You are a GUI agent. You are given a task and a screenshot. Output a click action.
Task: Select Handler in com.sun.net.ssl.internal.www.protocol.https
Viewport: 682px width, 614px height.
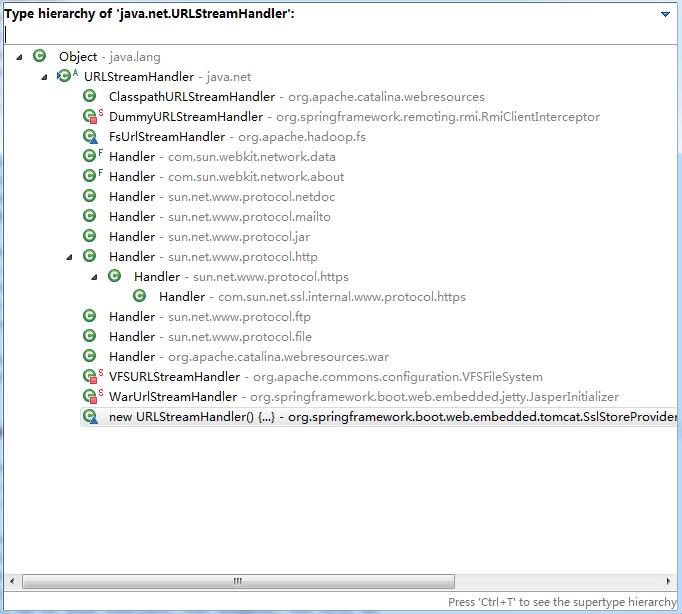pos(182,297)
